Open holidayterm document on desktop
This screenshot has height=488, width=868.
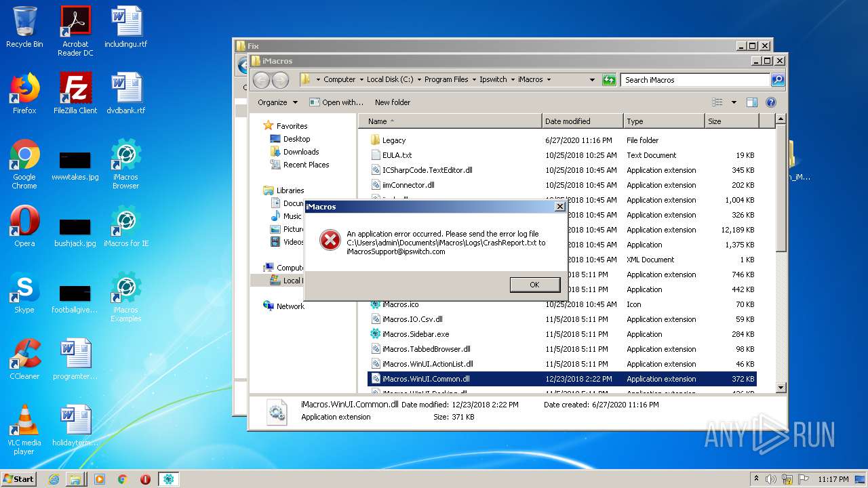point(75,426)
